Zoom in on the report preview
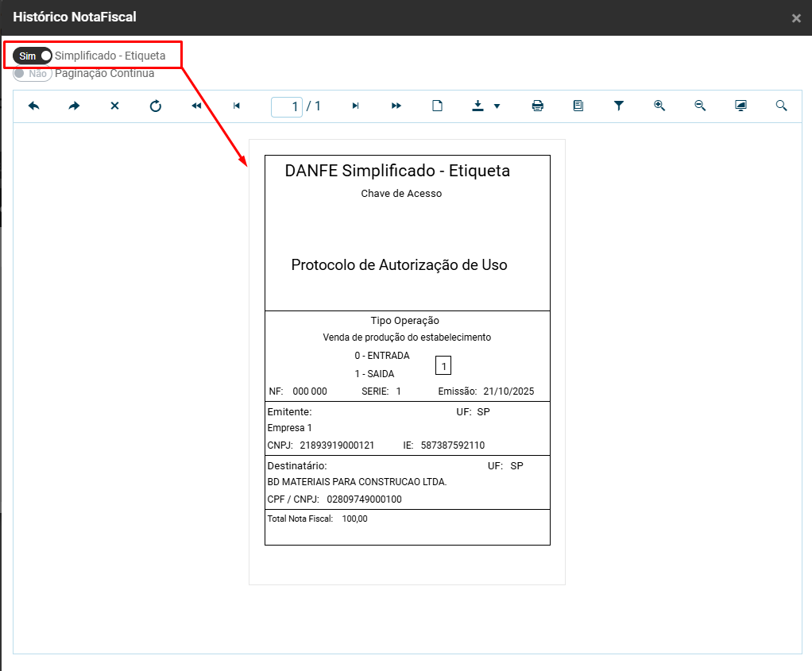Image resolution: width=812 pixels, height=671 pixels. 659,106
